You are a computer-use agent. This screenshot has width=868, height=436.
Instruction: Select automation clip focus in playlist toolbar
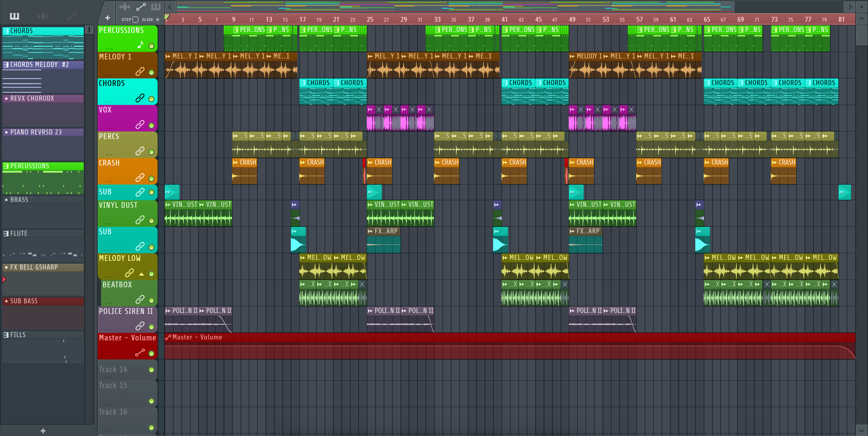pyautogui.click(x=141, y=7)
